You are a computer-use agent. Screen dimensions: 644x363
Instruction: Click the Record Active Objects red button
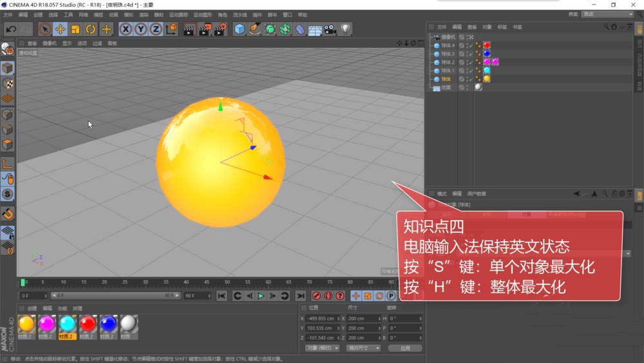pos(316,295)
